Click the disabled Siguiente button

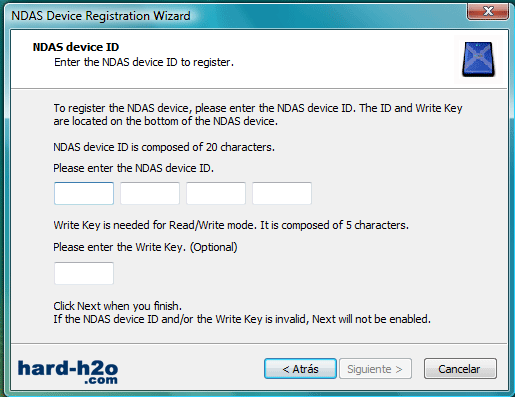point(375,369)
